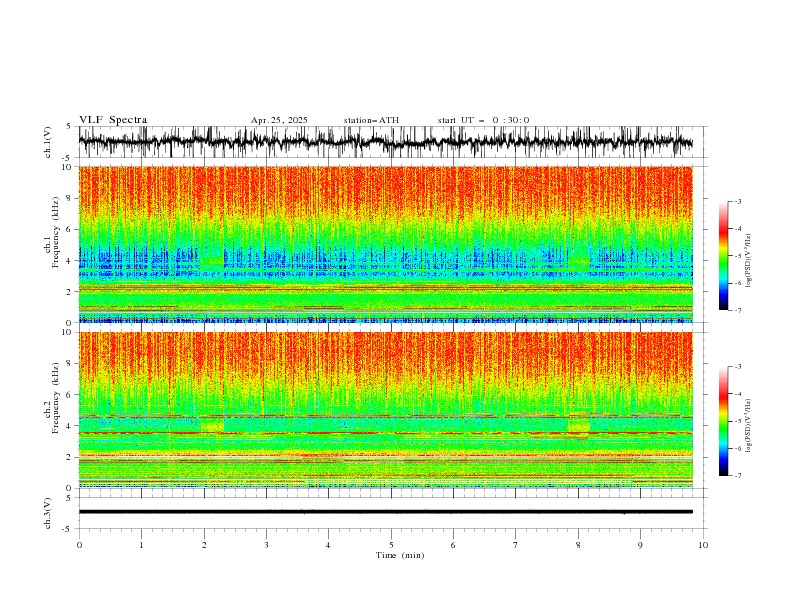792x612 pixels.
Task: Click the 'ch.2 Frequency (kHz)' axis label
Action: point(52,397)
